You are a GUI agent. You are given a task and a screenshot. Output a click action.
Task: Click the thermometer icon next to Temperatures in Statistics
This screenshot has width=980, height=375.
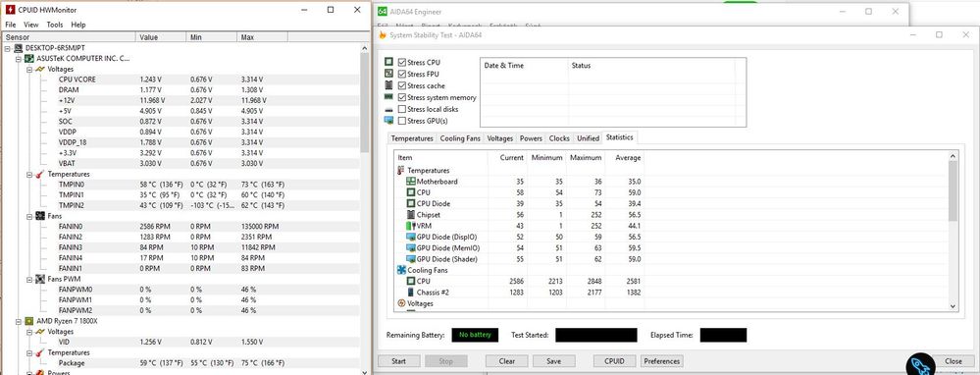(400, 170)
